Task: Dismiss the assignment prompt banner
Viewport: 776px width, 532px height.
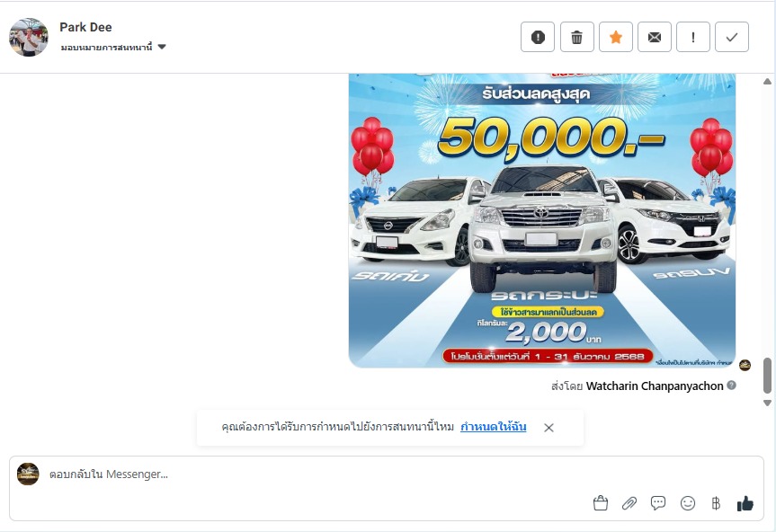Action: point(549,428)
